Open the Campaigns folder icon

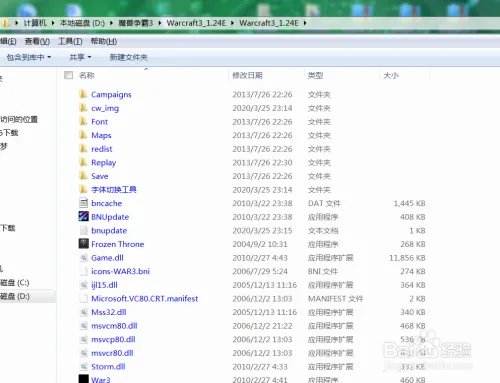[83, 94]
